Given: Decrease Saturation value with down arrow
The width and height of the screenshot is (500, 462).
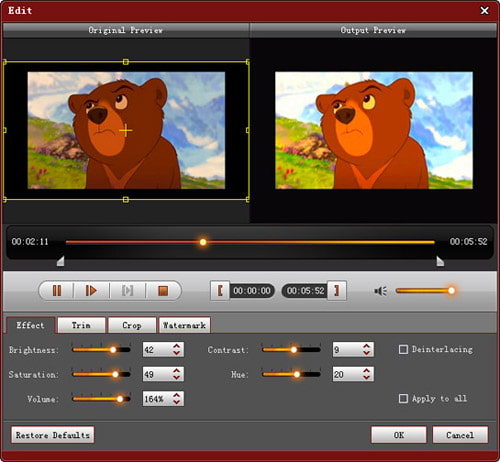Looking at the screenshot, I should (x=177, y=377).
